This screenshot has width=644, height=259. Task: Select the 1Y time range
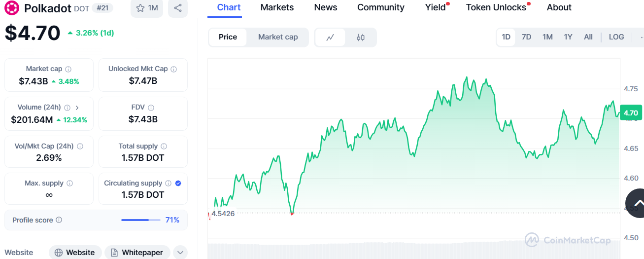[x=568, y=37]
